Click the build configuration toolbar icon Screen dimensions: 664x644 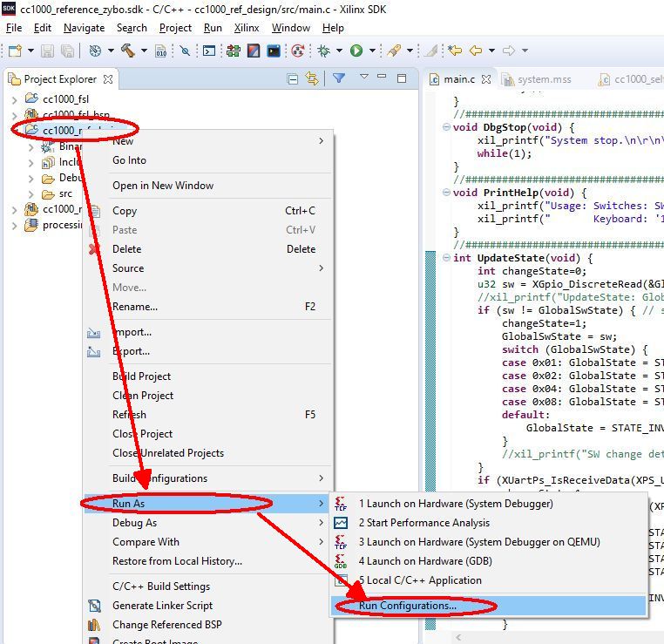[95, 51]
